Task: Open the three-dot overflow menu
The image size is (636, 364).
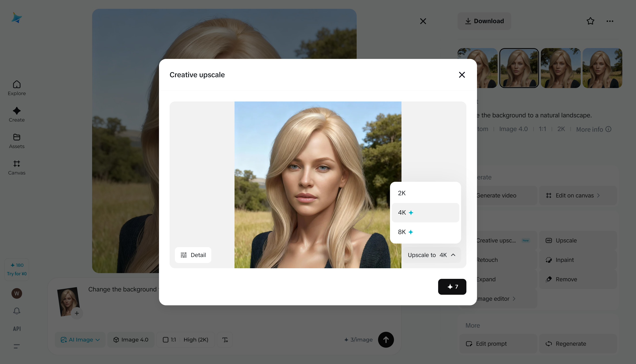Action: pos(610,21)
